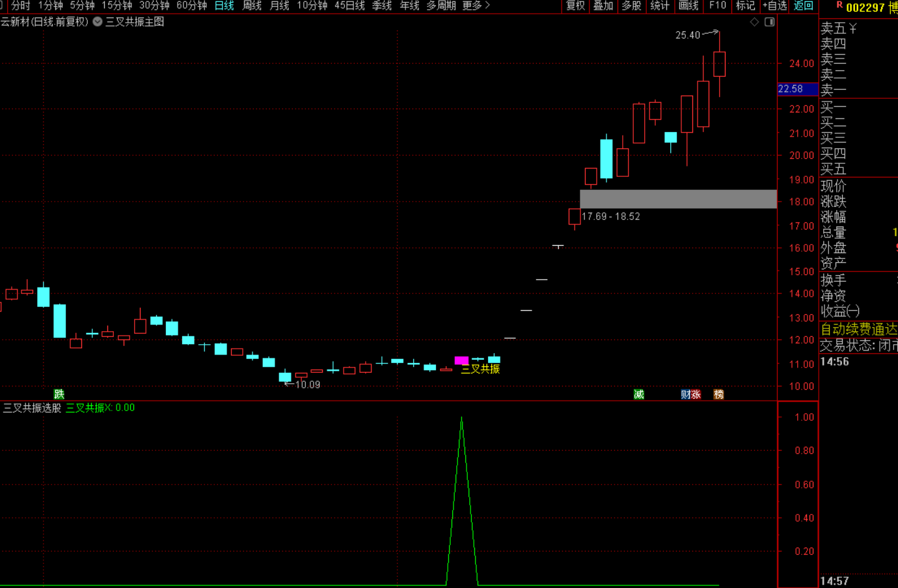898x588 pixels.
Task: Click the orange 榜 event marker
Action: click(718, 394)
